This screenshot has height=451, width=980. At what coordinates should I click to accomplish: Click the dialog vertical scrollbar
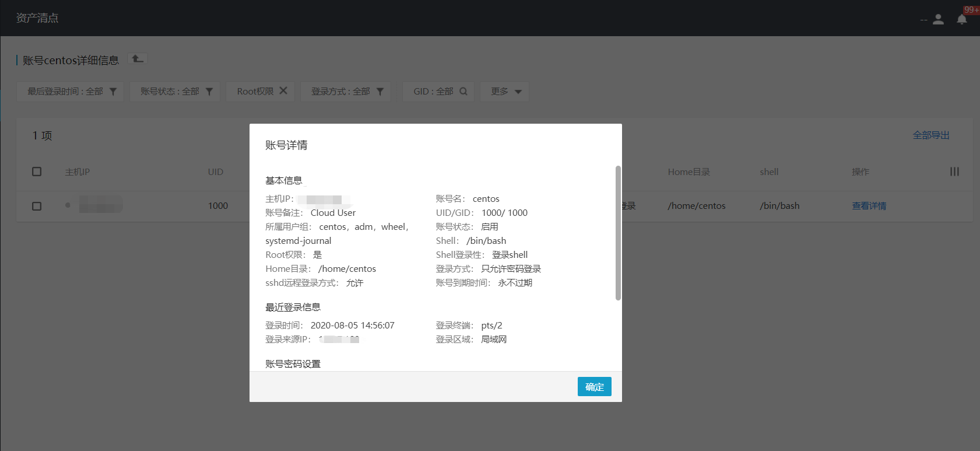pos(618,233)
